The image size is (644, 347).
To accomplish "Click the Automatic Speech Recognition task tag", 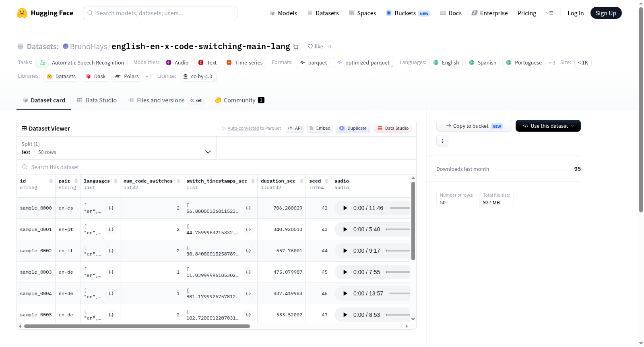I will 82,62.
